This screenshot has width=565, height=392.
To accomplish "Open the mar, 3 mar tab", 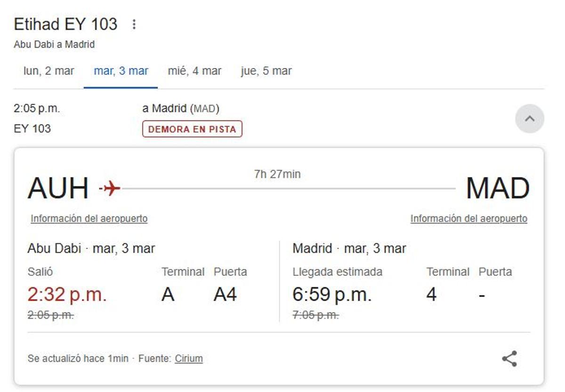I will coord(121,71).
